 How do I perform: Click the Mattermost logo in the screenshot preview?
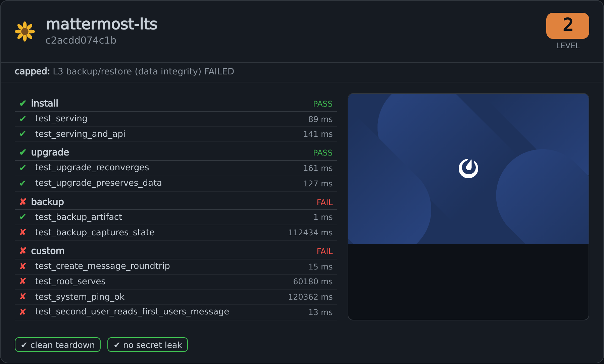pos(468,168)
